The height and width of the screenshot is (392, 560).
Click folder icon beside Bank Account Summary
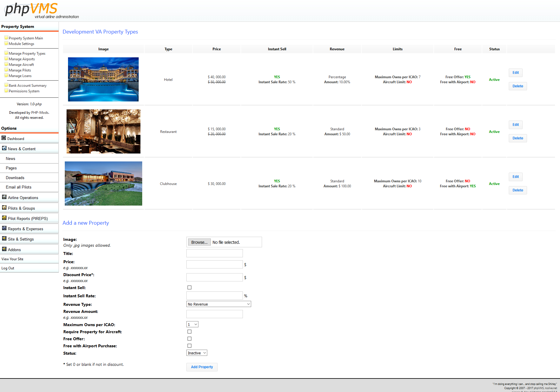point(6,85)
